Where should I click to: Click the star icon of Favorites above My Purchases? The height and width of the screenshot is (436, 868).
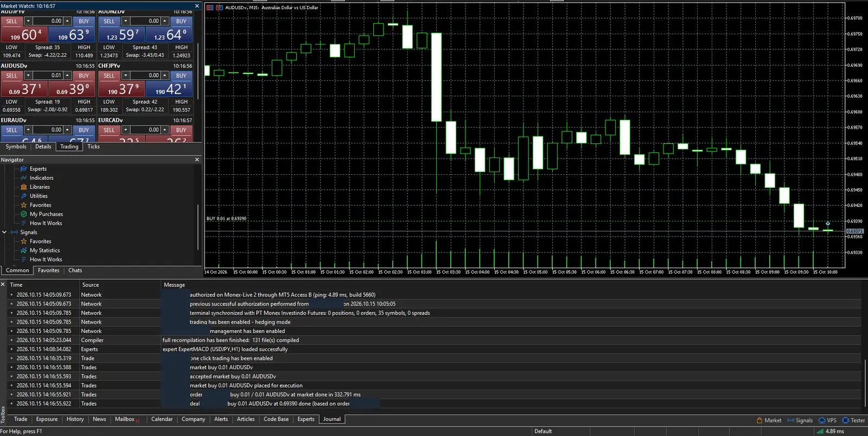pyautogui.click(x=24, y=205)
